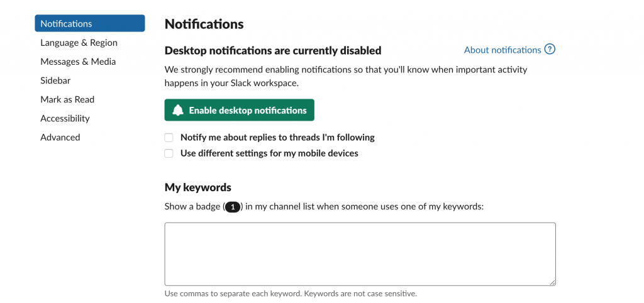This screenshot has width=644, height=303.
Task: Open the Mark as Read settings
Action: pyautogui.click(x=67, y=99)
